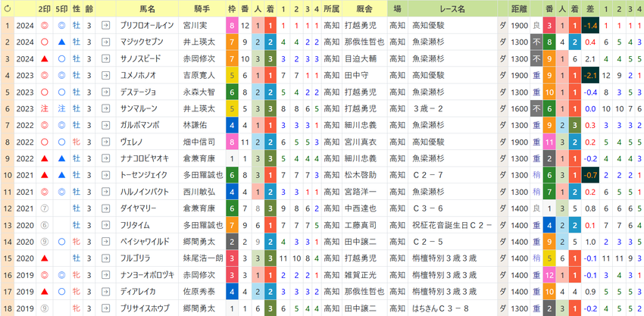Screen dimensions: 644x316
Task: Sort by the 馬名 column header
Action: pyautogui.click(x=147, y=8)
